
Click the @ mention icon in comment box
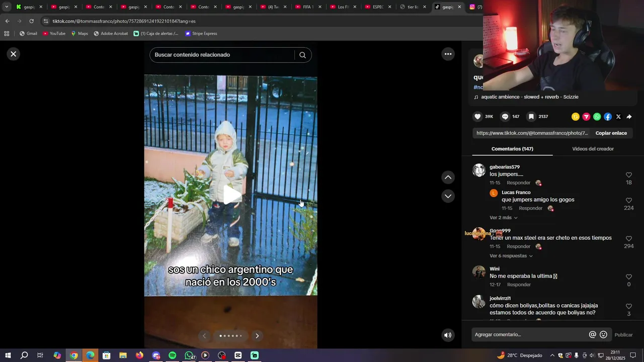pos(593,335)
